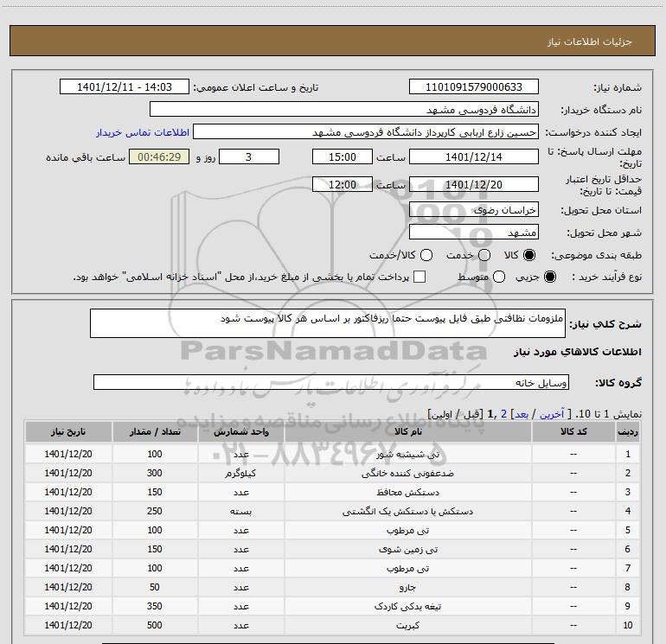Click the remaining time countdown 00:46:29
666x644 pixels.
[x=159, y=156]
